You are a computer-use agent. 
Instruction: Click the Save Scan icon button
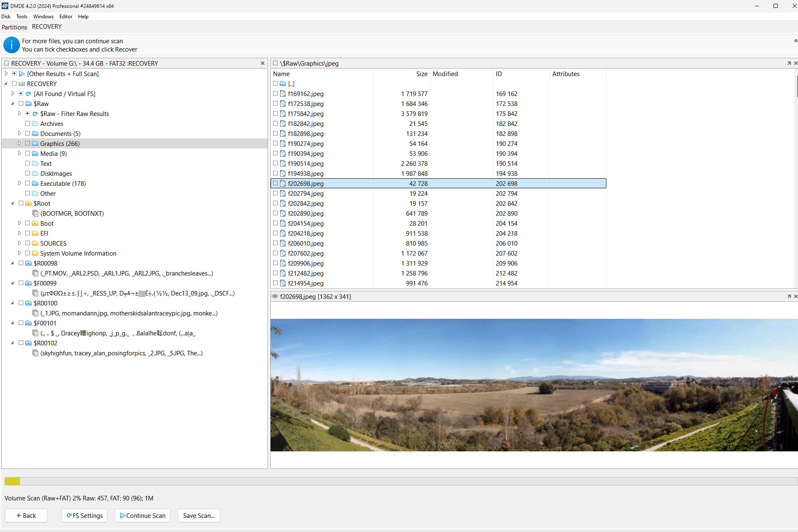pyautogui.click(x=199, y=515)
